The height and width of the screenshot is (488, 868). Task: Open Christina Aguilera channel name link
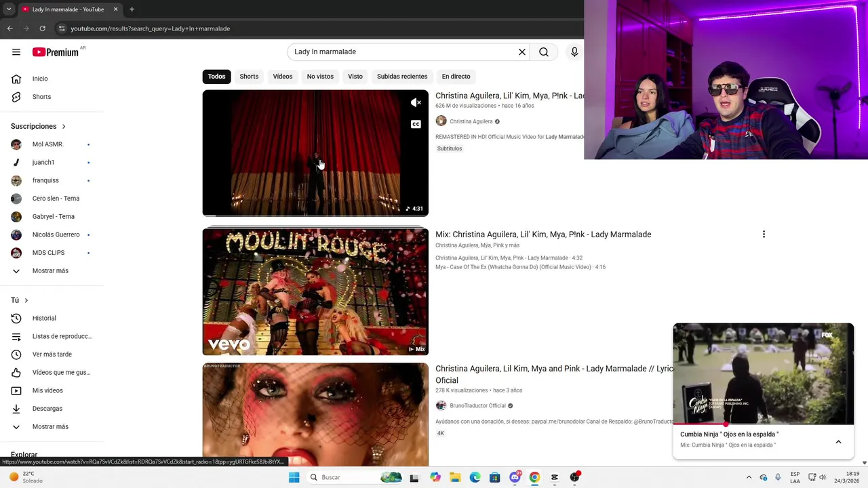(x=471, y=121)
